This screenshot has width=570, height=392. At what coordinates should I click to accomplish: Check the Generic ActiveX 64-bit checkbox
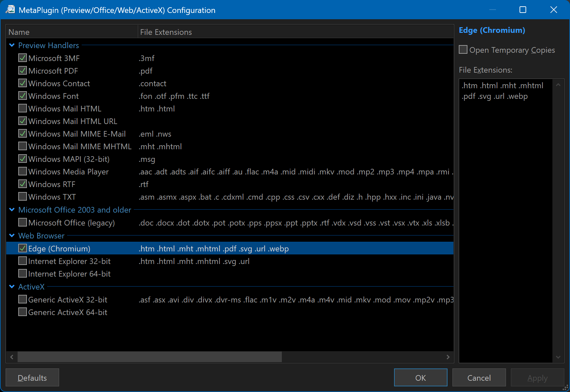[x=23, y=312]
